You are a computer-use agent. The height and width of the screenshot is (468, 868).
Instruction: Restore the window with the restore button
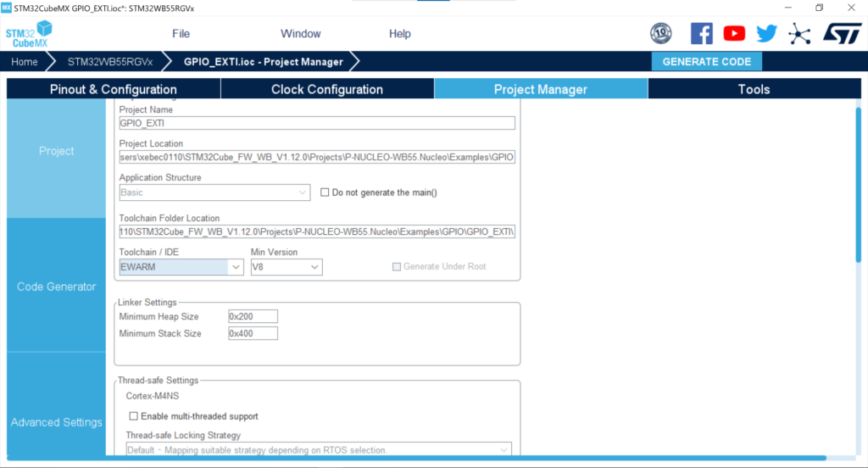[x=820, y=8]
